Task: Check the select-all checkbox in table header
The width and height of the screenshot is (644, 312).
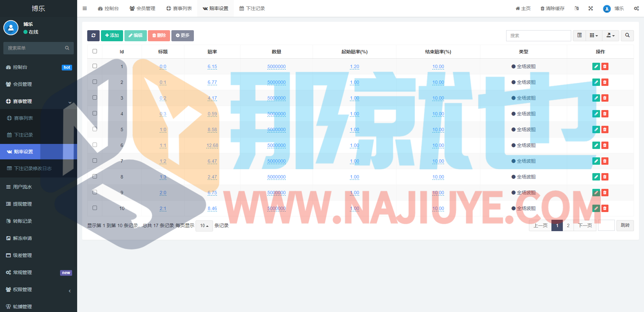Action: coord(95,51)
